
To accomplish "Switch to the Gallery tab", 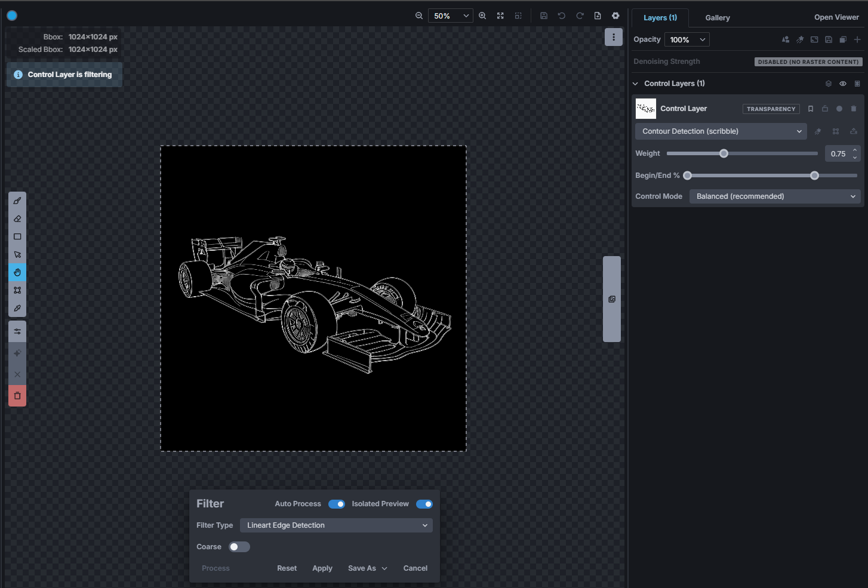I will click(x=718, y=18).
